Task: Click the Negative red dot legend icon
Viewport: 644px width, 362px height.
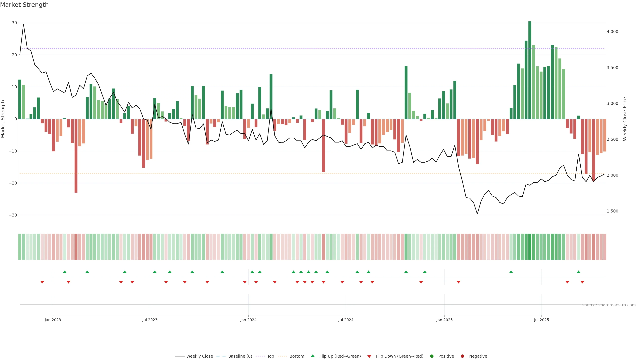Action: [x=462, y=356]
